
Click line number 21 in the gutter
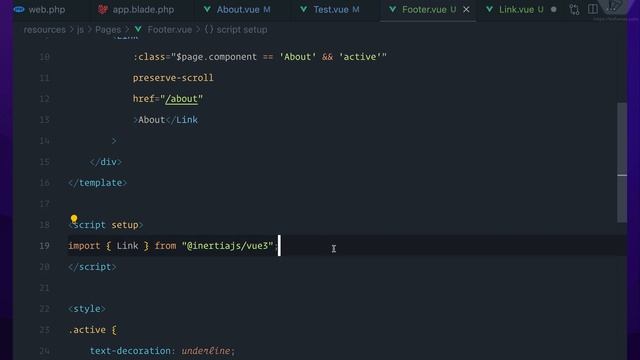pyautogui.click(x=44, y=288)
